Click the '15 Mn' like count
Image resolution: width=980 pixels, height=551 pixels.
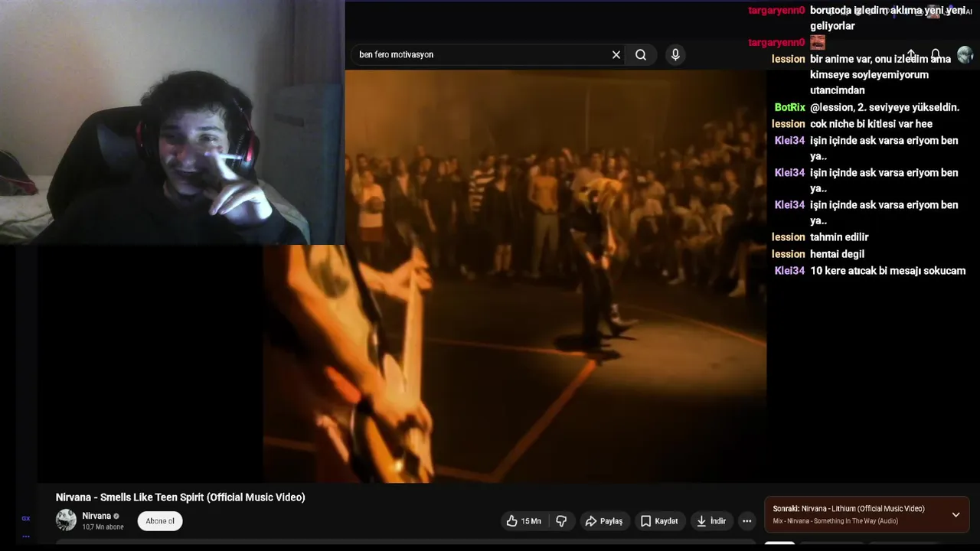click(x=531, y=521)
